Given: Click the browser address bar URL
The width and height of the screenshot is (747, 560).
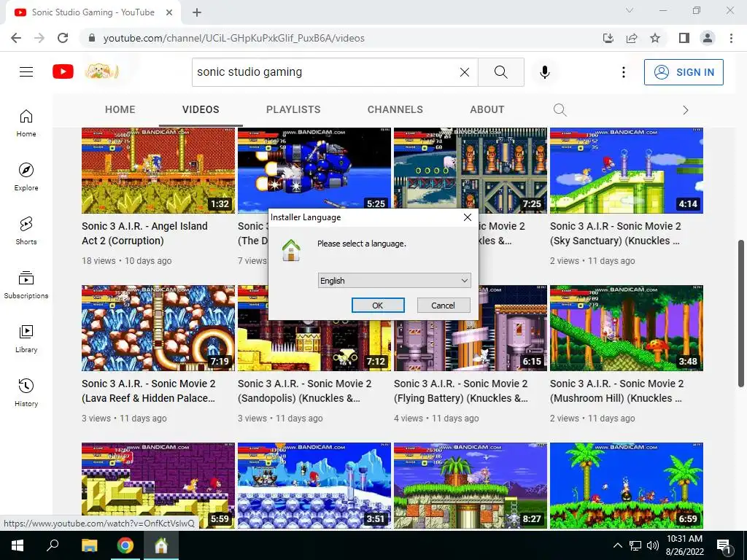Looking at the screenshot, I should click(234, 38).
